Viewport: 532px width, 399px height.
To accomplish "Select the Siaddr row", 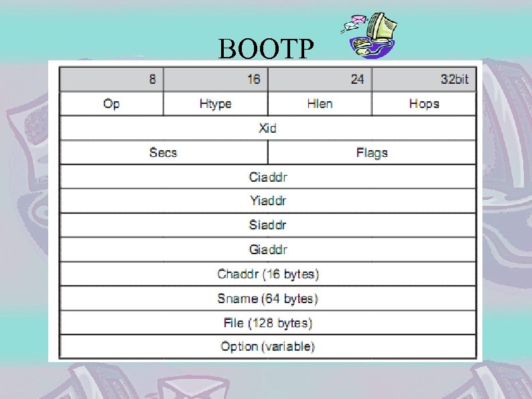I will 267,225.
